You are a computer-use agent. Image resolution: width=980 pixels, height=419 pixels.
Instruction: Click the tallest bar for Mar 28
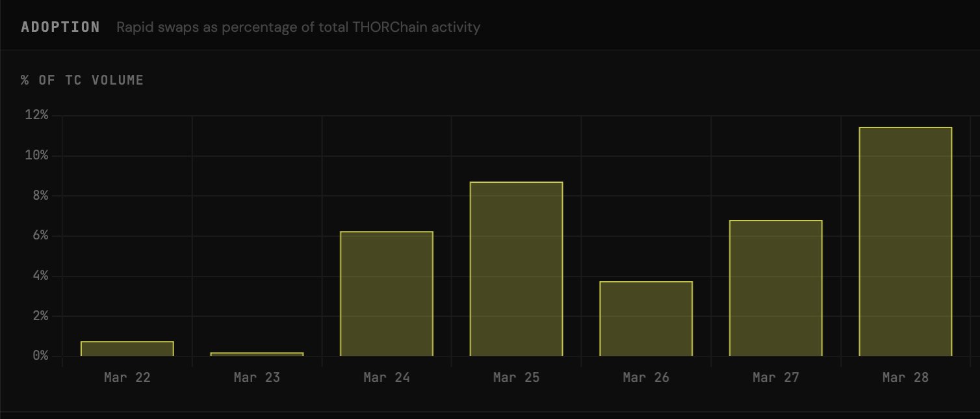coord(905,241)
